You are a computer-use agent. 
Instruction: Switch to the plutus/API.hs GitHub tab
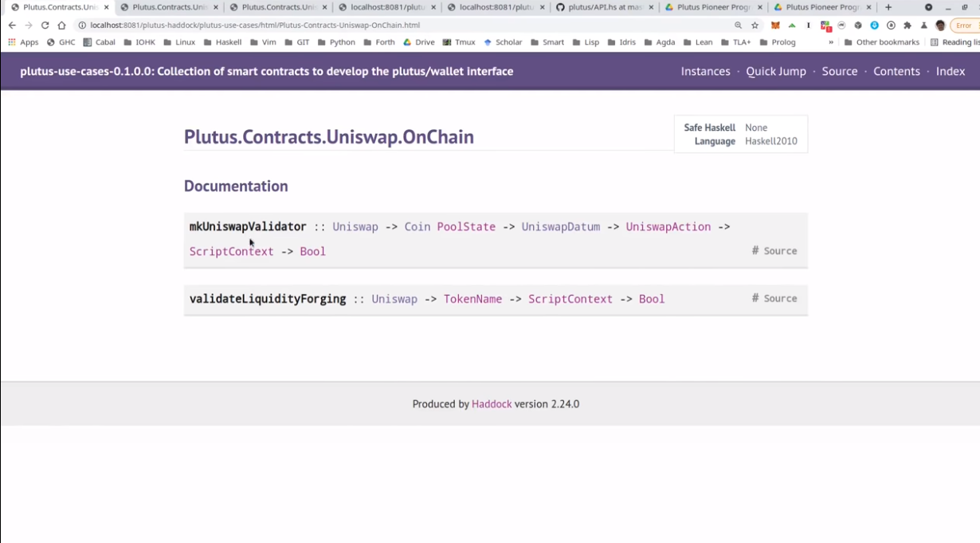pos(604,7)
